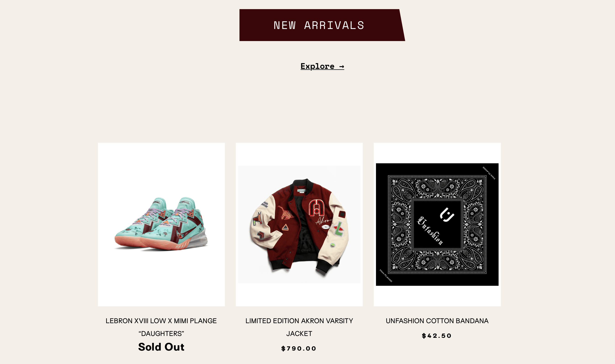Viewport: 615px width, 364px height.
Task: Click the smiley logo at bandana center
Action: (447, 214)
